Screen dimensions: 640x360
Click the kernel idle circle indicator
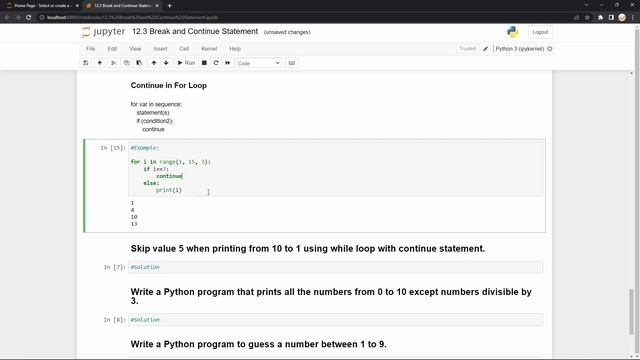coord(550,49)
